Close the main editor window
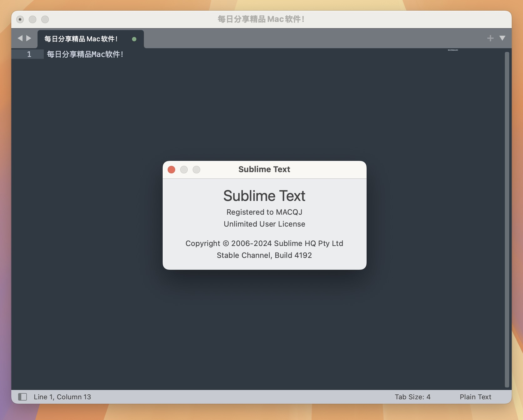Image resolution: width=523 pixels, height=420 pixels. click(20, 19)
